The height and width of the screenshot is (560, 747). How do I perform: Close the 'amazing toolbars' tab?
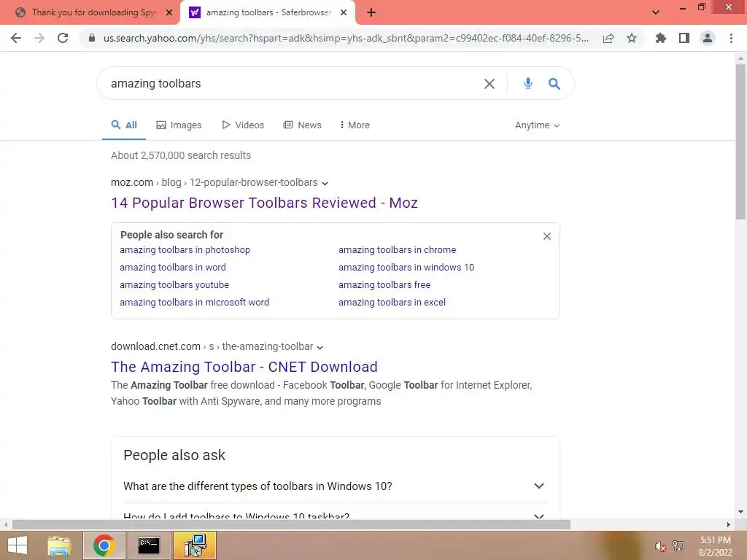point(344,13)
